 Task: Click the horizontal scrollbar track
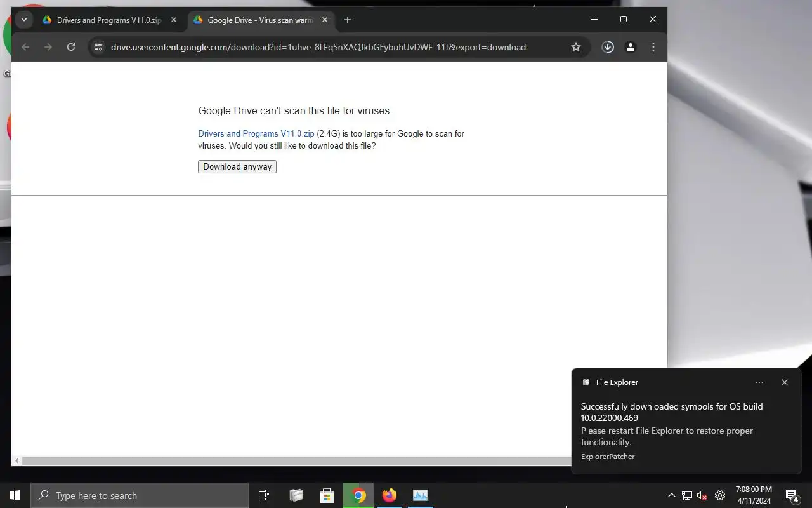(296, 461)
